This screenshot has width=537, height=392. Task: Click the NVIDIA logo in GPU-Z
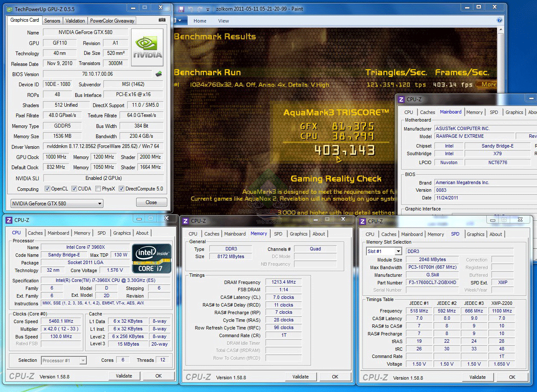tap(147, 47)
